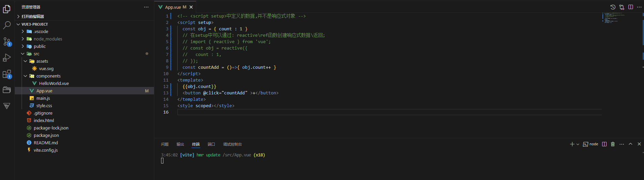The width and height of the screenshot is (644, 180).
Task: Open timeline history icon in editor toolbar
Action: pyautogui.click(x=613, y=7)
